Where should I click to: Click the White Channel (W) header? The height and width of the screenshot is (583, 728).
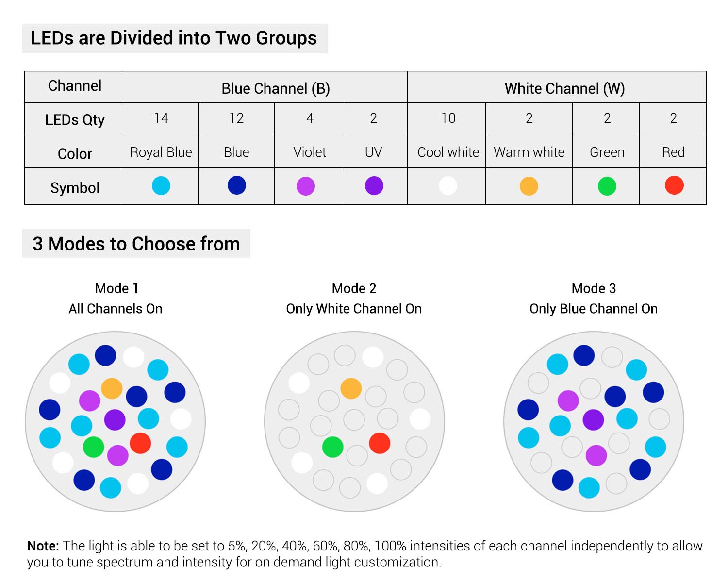pyautogui.click(x=564, y=88)
